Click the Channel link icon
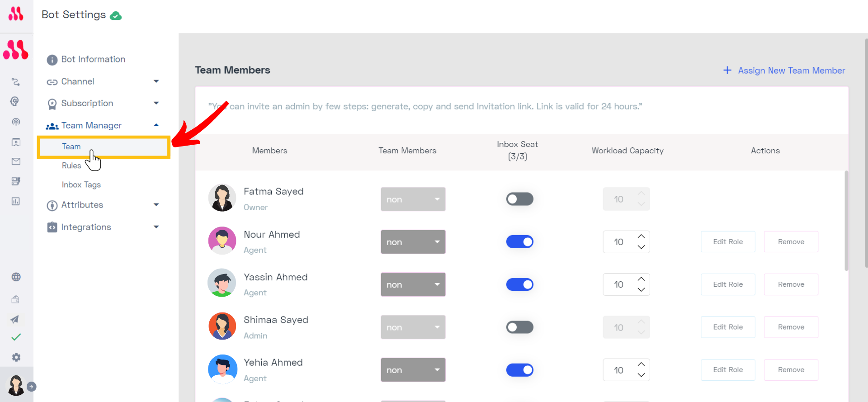 click(52, 82)
